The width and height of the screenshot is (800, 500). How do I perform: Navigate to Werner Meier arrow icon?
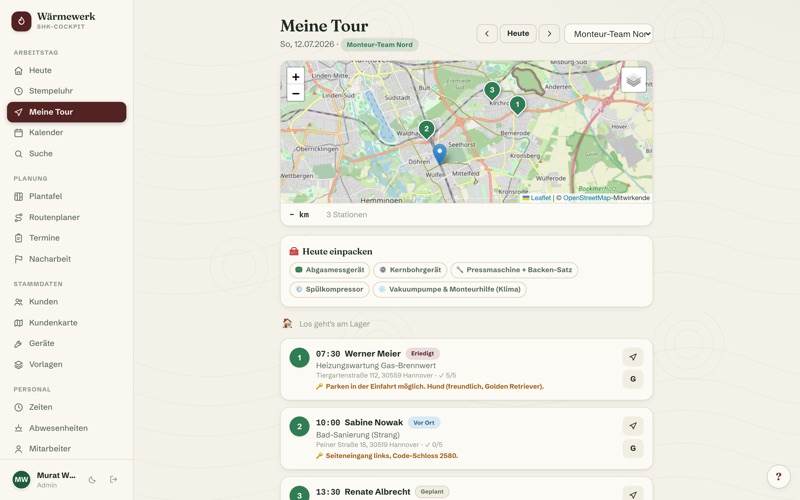point(633,357)
